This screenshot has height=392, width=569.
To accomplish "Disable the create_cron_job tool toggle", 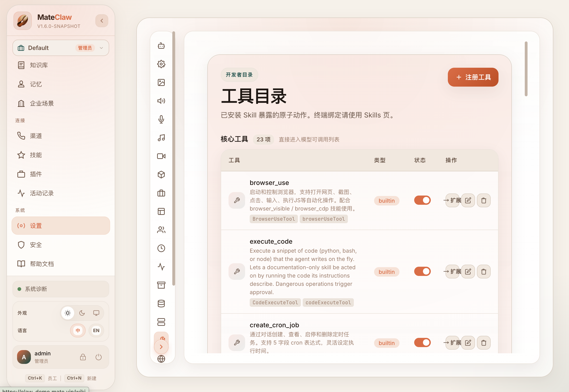I will 422,343.
